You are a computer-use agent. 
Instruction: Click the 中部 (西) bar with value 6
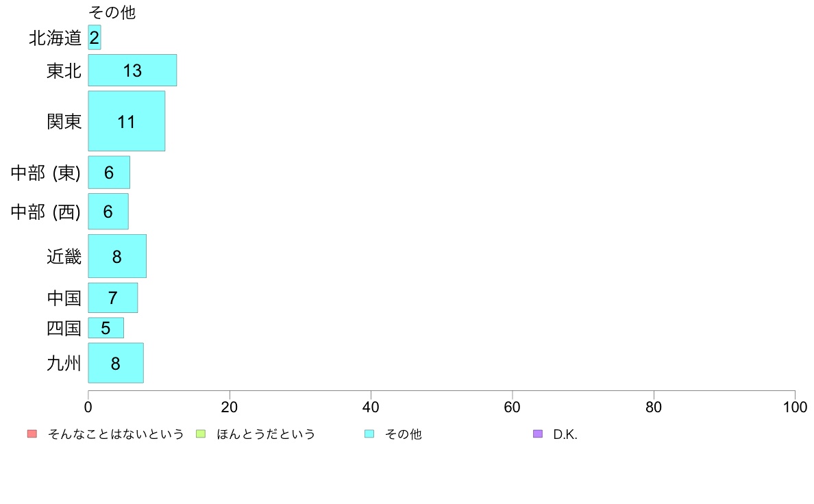[x=108, y=211]
